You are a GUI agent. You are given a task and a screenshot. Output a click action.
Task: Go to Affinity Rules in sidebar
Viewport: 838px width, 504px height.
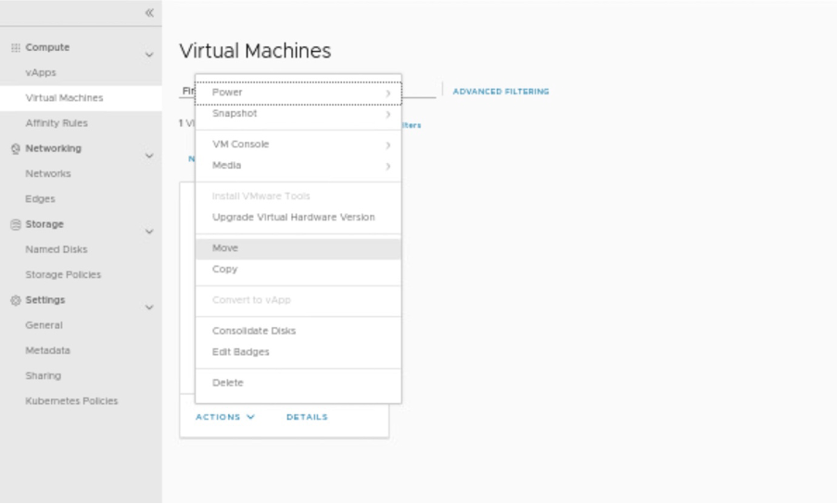point(57,123)
